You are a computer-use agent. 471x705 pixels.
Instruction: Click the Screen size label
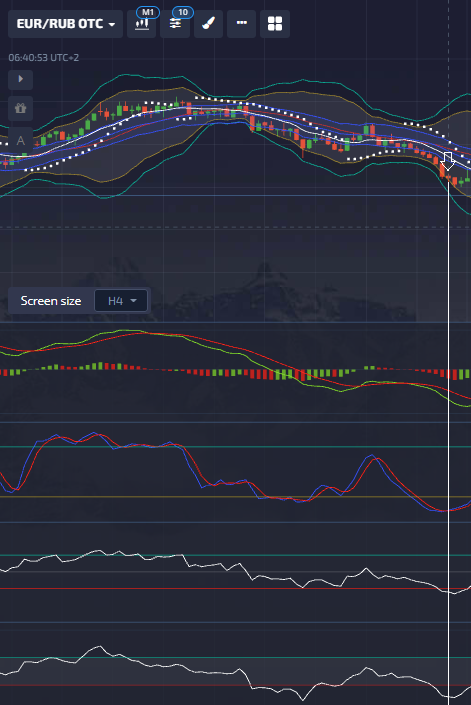(51, 301)
